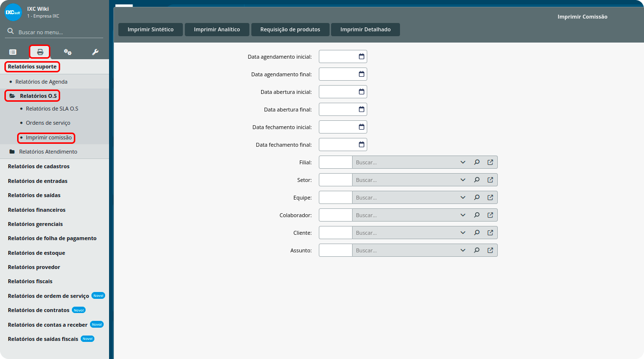Open calendar for Data abertura final
644x359 pixels.
361,109
